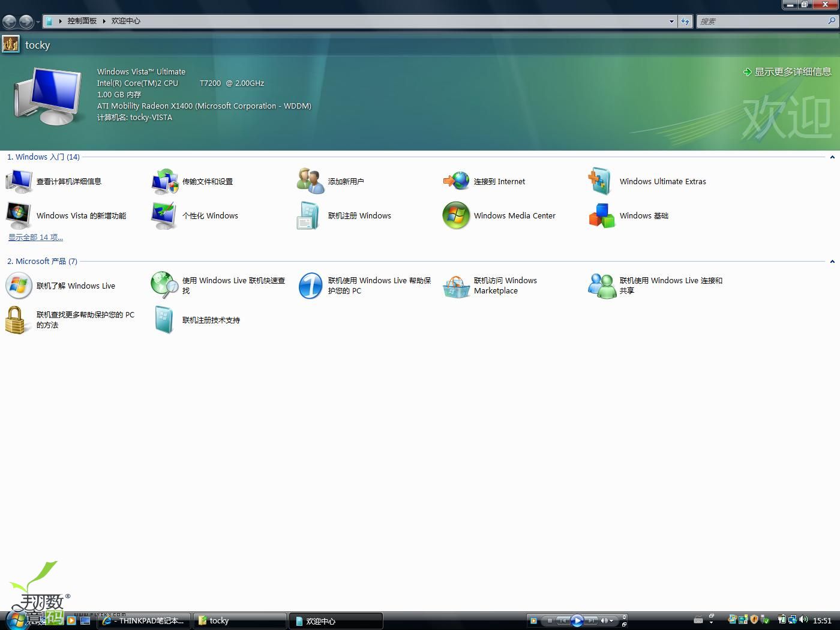Image resolution: width=840 pixels, height=630 pixels.
Task: Switch to 欢迎中心 taskbar window
Action: [336, 621]
